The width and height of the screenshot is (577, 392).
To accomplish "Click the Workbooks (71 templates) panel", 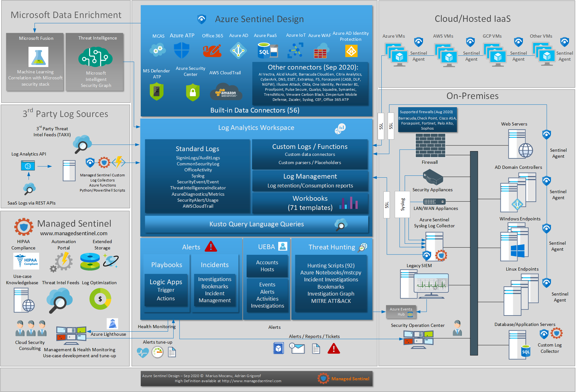I will [x=310, y=203].
